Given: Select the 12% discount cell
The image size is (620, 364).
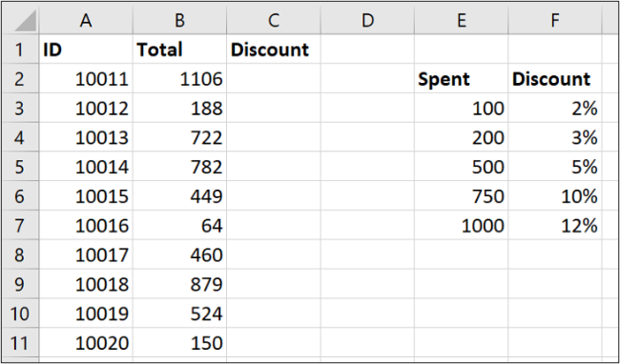Looking at the screenshot, I should point(555,225).
